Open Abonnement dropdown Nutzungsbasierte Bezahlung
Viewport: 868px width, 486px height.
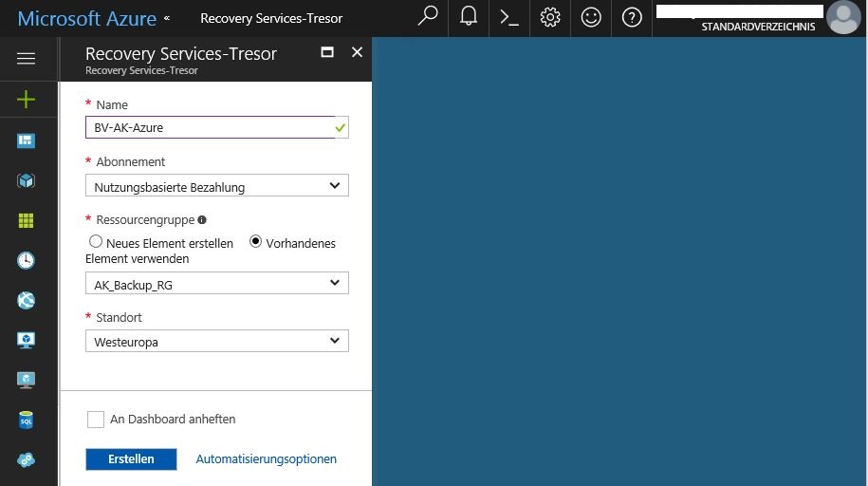click(217, 186)
